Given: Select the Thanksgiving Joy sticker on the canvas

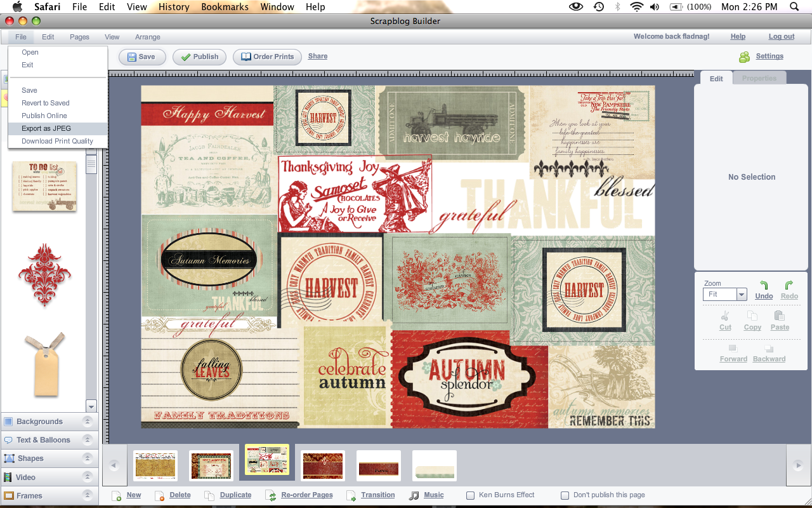Looking at the screenshot, I should [355, 194].
